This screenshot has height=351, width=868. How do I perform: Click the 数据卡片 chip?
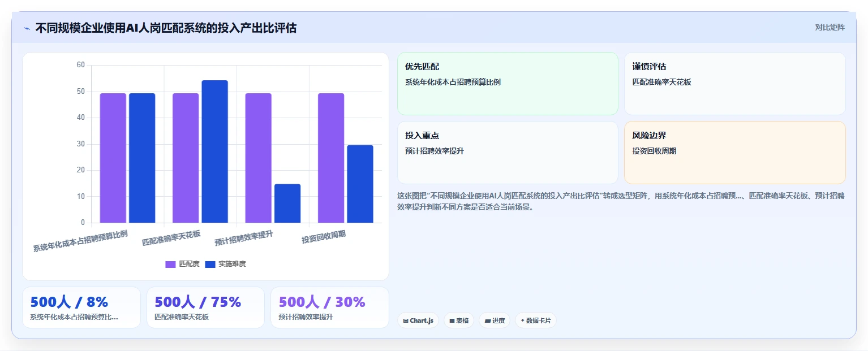coord(536,320)
